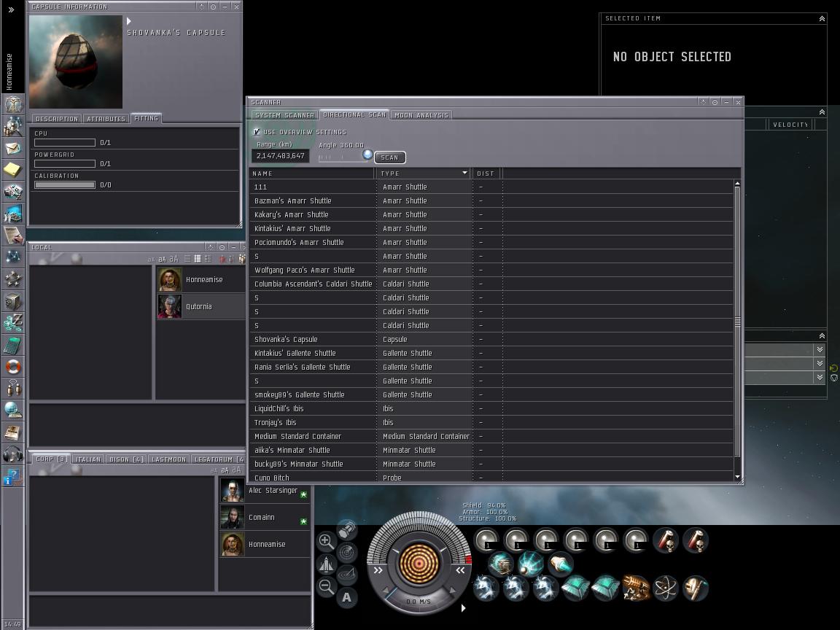This screenshot has height=630, width=840.
Task: Switch to the Italian chat channel tab
Action: 87,459
